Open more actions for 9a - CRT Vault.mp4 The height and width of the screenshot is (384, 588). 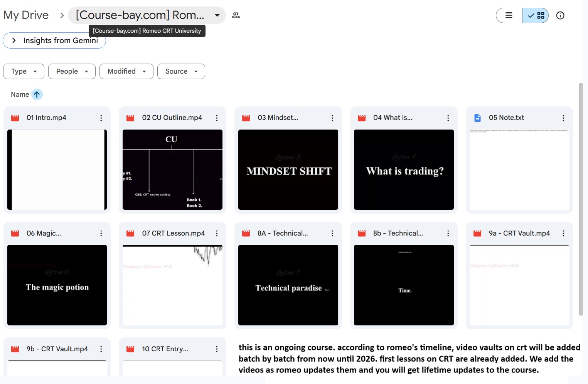563,233
